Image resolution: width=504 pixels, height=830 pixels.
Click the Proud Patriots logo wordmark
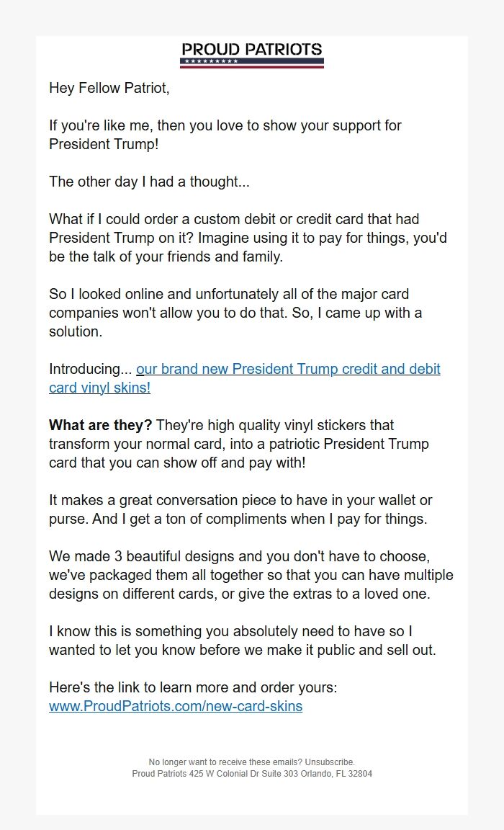(x=252, y=49)
